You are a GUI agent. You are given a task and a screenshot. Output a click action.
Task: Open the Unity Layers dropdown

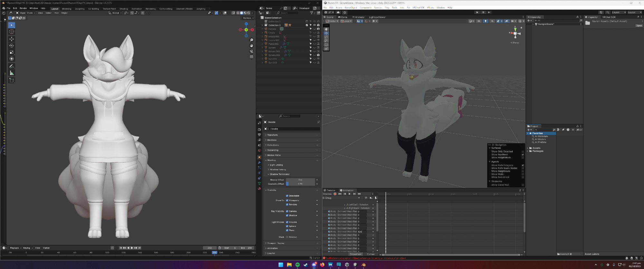[619, 13]
